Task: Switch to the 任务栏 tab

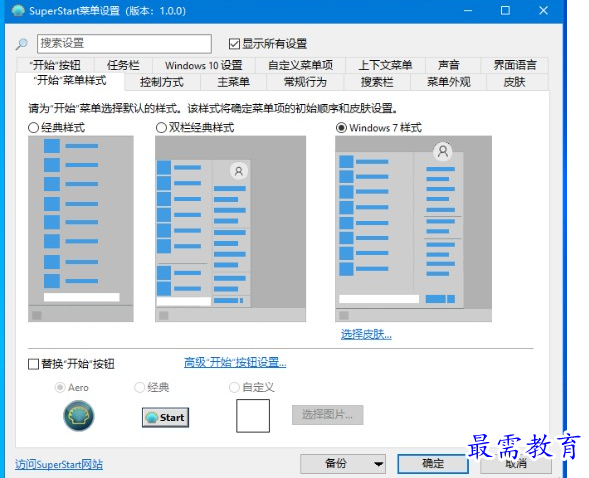Action: pyautogui.click(x=123, y=65)
